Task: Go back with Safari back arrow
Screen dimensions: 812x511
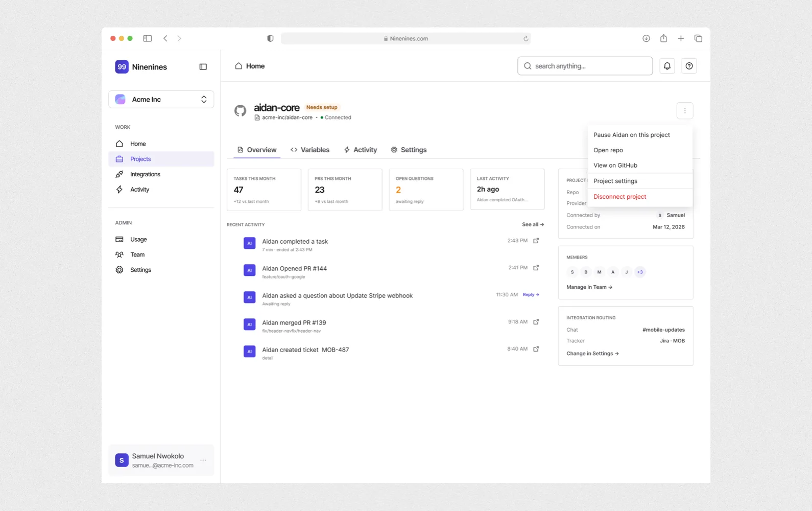Action: (x=165, y=38)
